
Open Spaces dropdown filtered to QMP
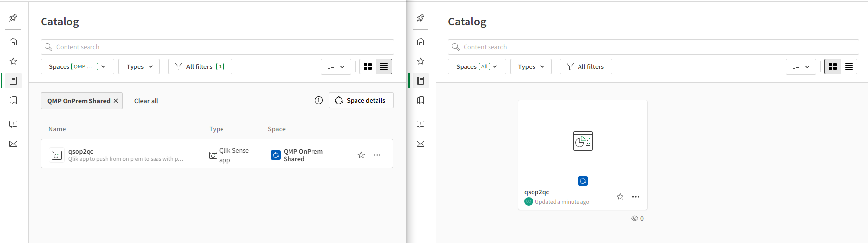click(x=77, y=66)
